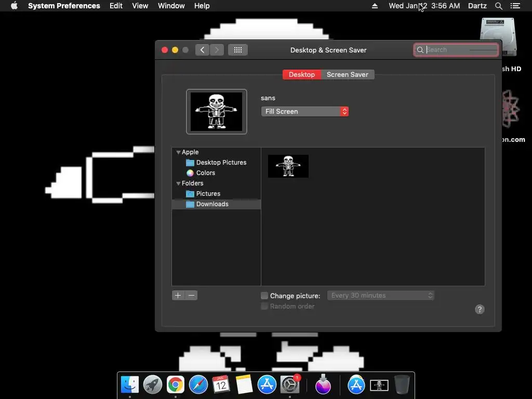Open Notes from the Dock

click(244, 385)
